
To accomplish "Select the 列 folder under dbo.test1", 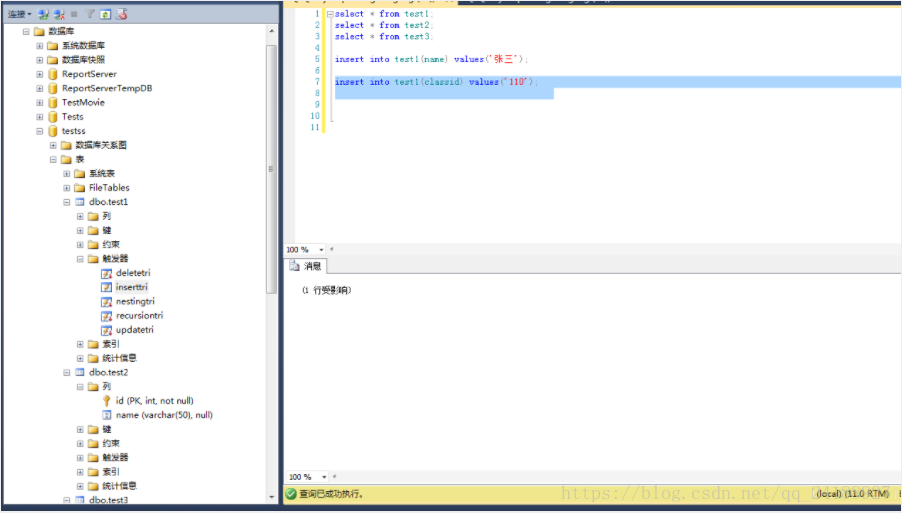I will [x=106, y=216].
